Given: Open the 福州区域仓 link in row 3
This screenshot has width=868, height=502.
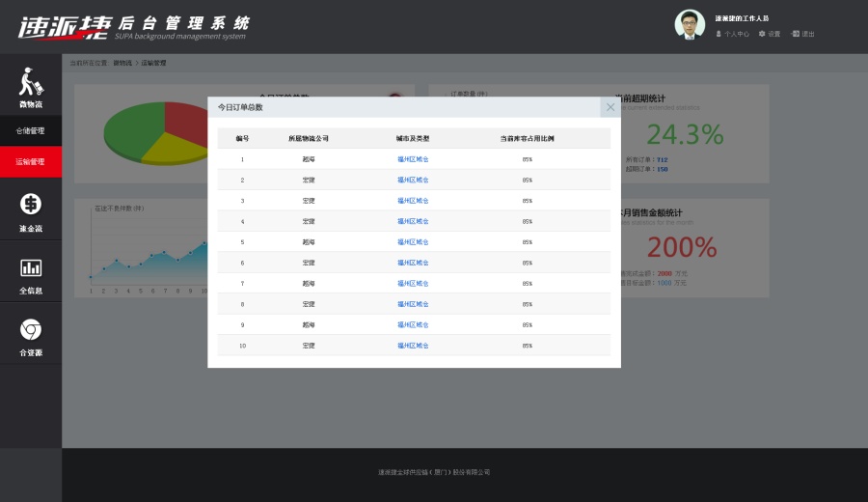Looking at the screenshot, I should click(413, 201).
